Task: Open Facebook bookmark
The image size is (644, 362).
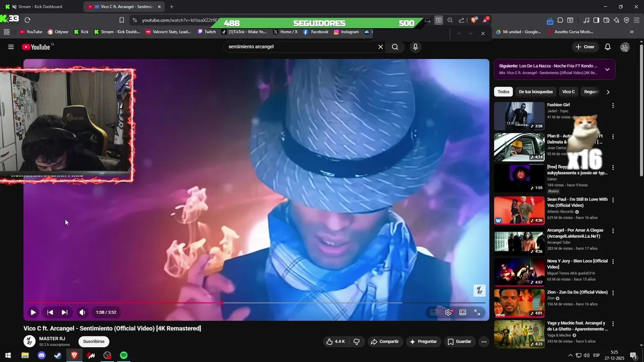Action: (x=315, y=32)
